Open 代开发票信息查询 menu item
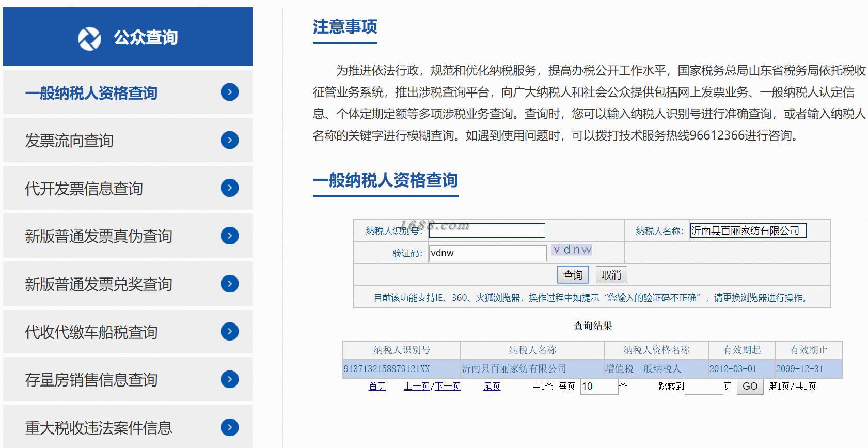Screen dimensions: 868x448 tap(128, 188)
